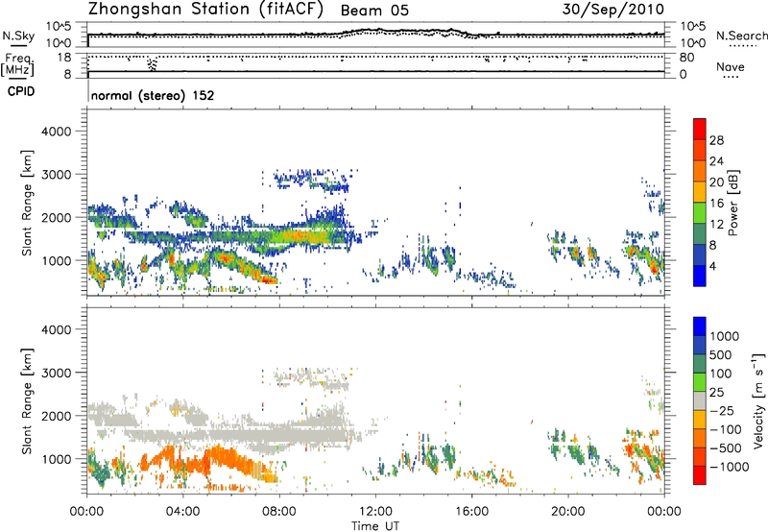
Task: Click the strong orange-red echo ending near 08:00 in the power panel
Action: click(x=269, y=279)
